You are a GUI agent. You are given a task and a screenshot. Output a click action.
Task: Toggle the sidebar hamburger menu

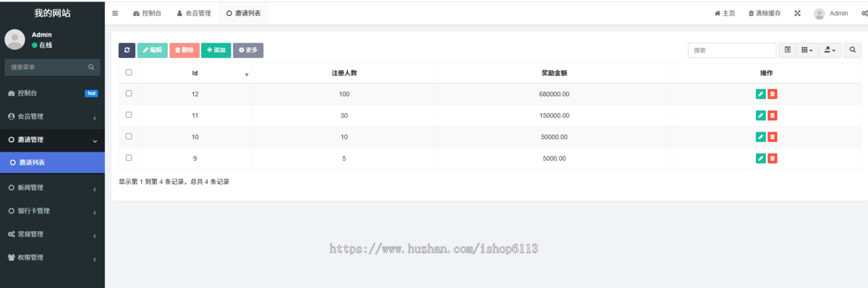tap(115, 13)
